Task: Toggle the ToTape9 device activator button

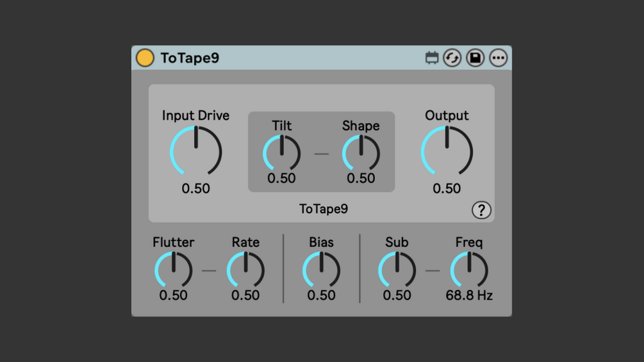Action: [145, 58]
